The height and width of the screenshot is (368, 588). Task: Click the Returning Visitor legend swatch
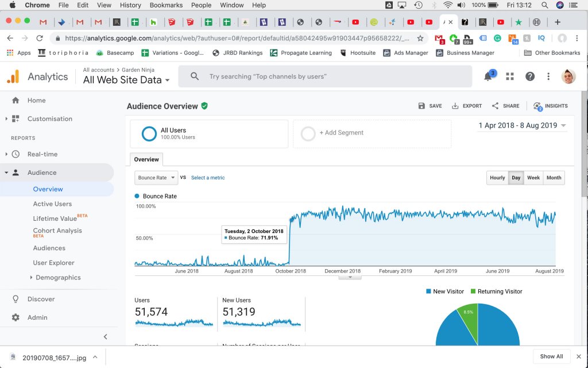(x=473, y=292)
